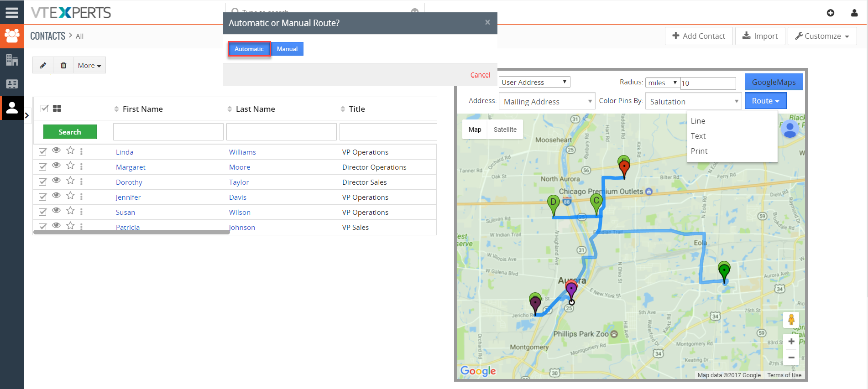Cancel the route dialog
This screenshot has height=389, width=868.
(x=480, y=75)
